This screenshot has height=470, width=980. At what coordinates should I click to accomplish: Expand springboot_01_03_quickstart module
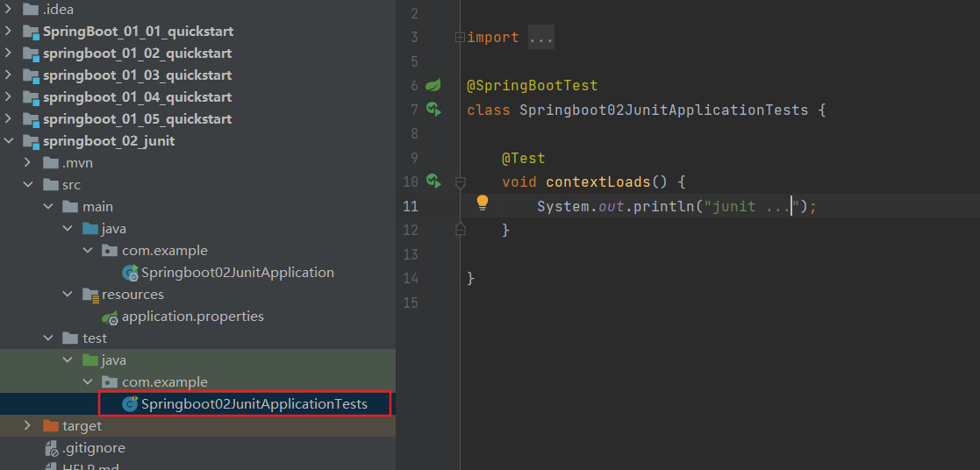pos(8,75)
